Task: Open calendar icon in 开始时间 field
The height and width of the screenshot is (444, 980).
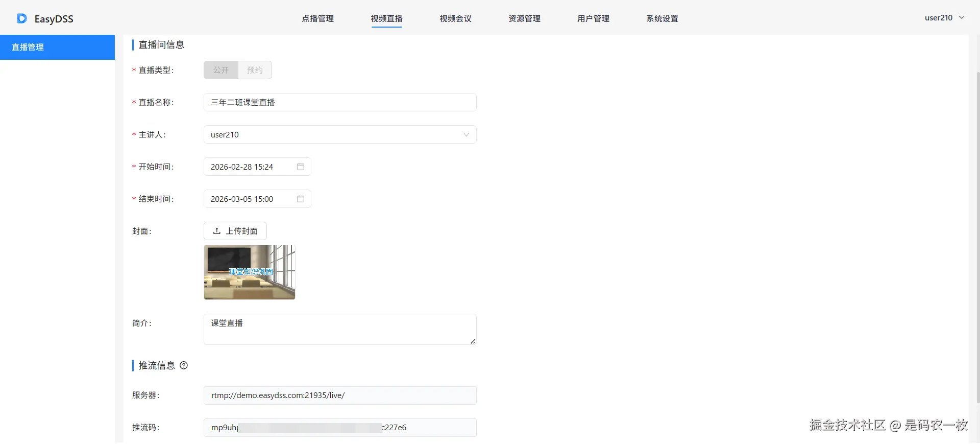Action: (301, 167)
